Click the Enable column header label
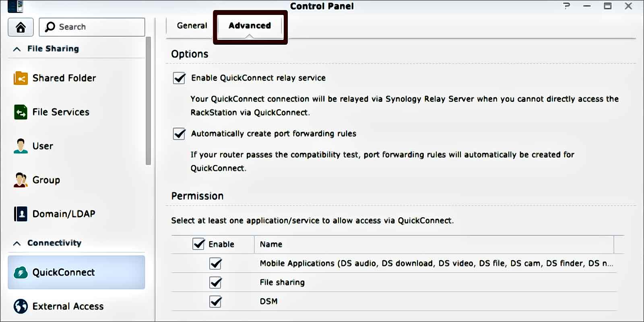The height and width of the screenshot is (322, 644). point(221,244)
